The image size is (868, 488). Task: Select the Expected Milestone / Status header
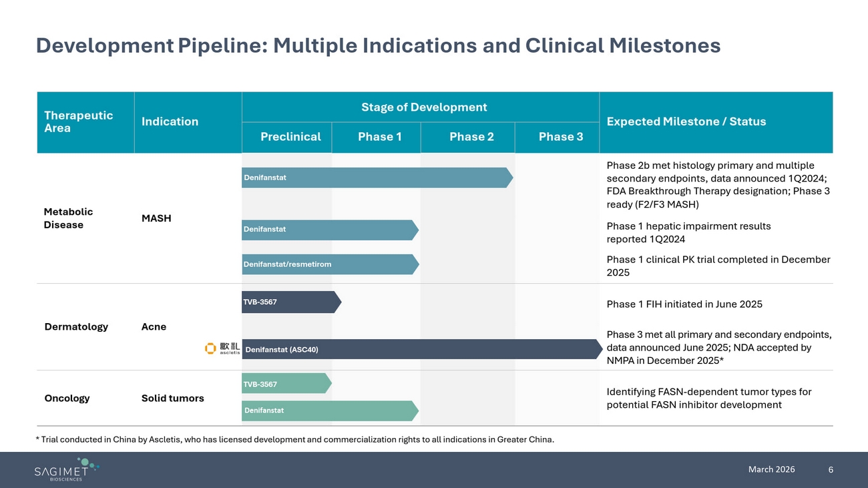point(686,121)
